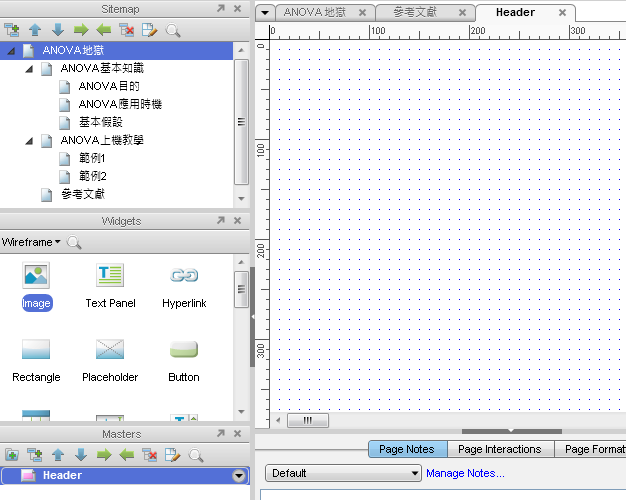Open the Wireframe library dropdown

click(x=31, y=242)
